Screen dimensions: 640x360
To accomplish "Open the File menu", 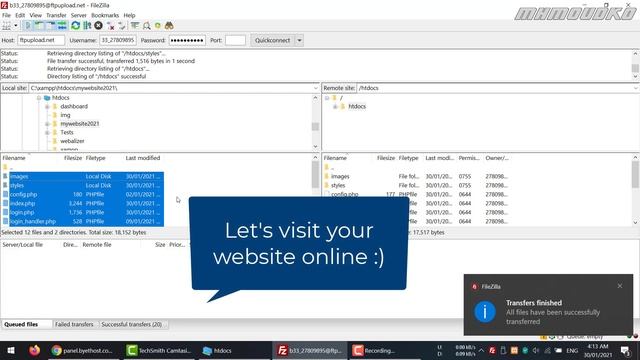I will (6, 15).
